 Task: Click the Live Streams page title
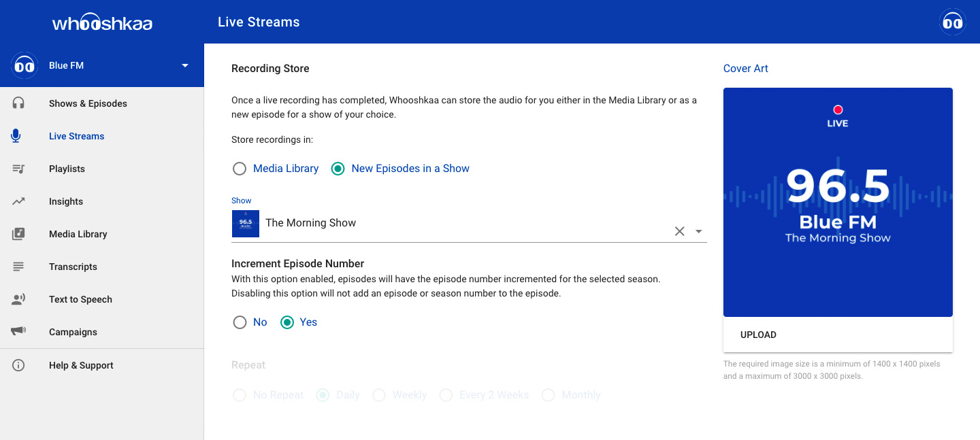(259, 22)
